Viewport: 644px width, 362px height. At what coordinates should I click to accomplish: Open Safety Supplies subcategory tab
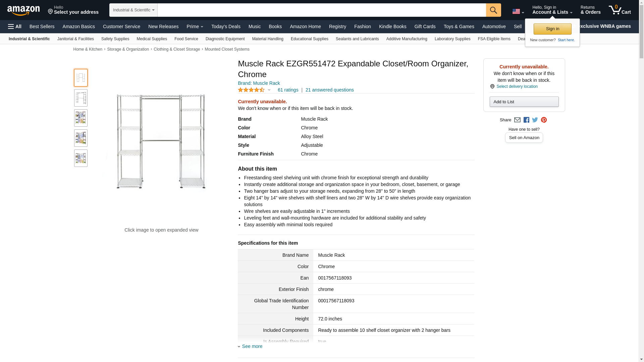click(115, 39)
